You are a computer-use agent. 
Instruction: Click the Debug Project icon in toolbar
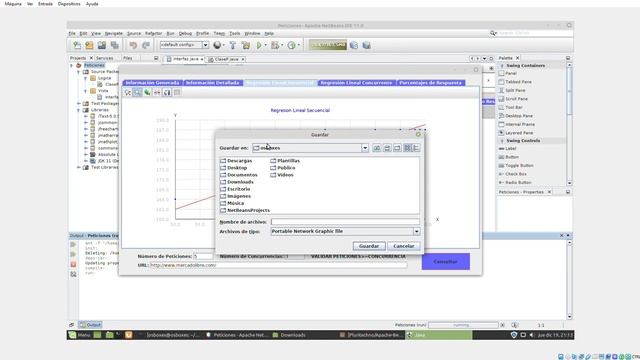[276, 45]
